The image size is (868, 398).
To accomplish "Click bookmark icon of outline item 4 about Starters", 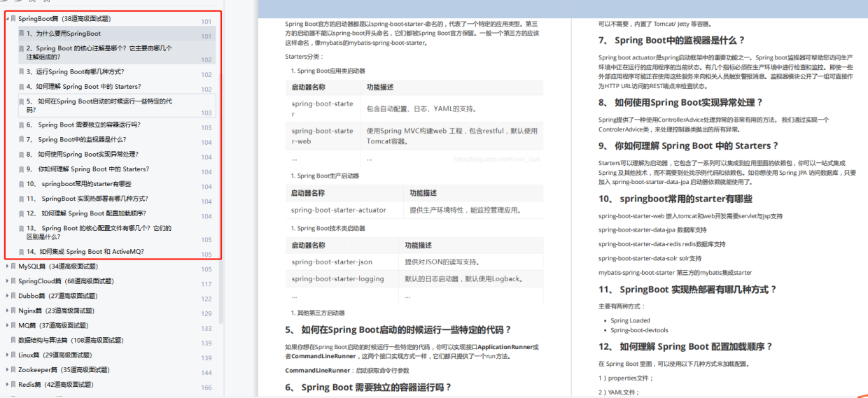I will [21, 87].
